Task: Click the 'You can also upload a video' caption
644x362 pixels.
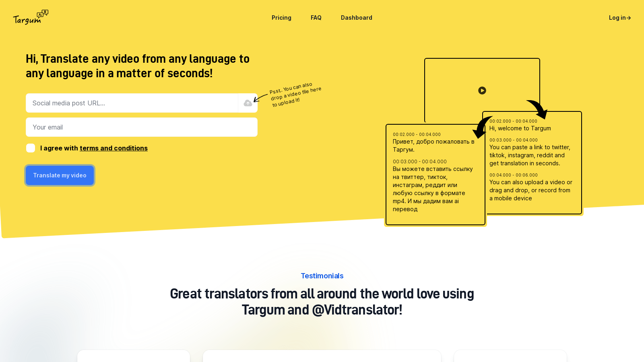Action: [x=531, y=190]
